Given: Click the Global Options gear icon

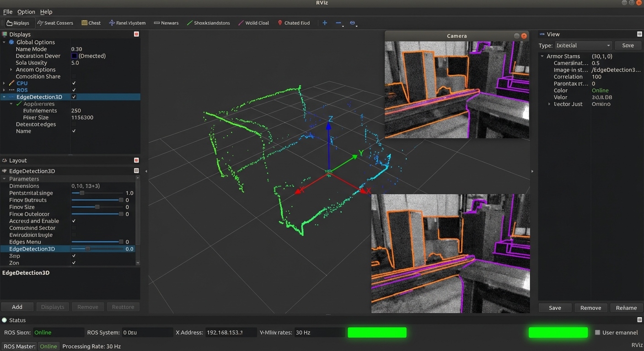Looking at the screenshot, I should pos(11,42).
